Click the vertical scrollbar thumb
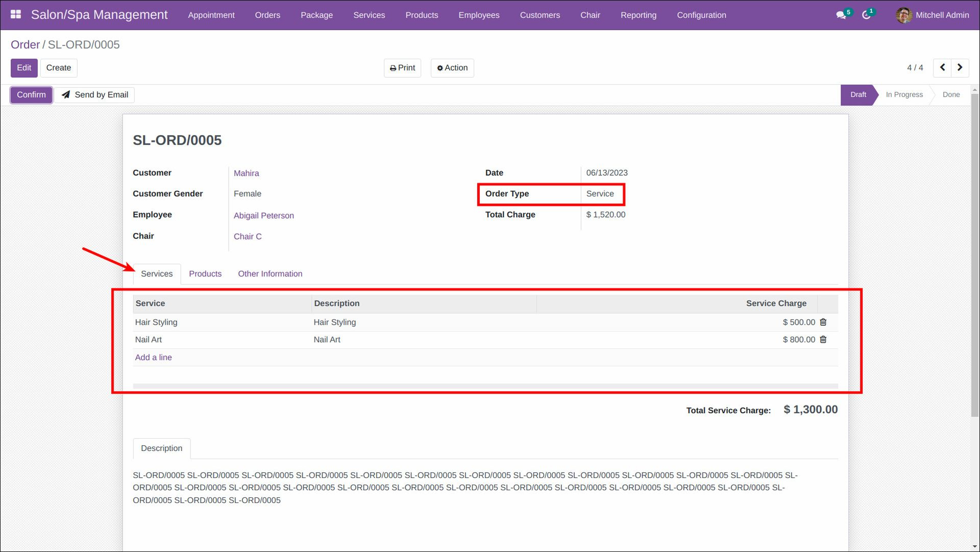 click(975, 255)
